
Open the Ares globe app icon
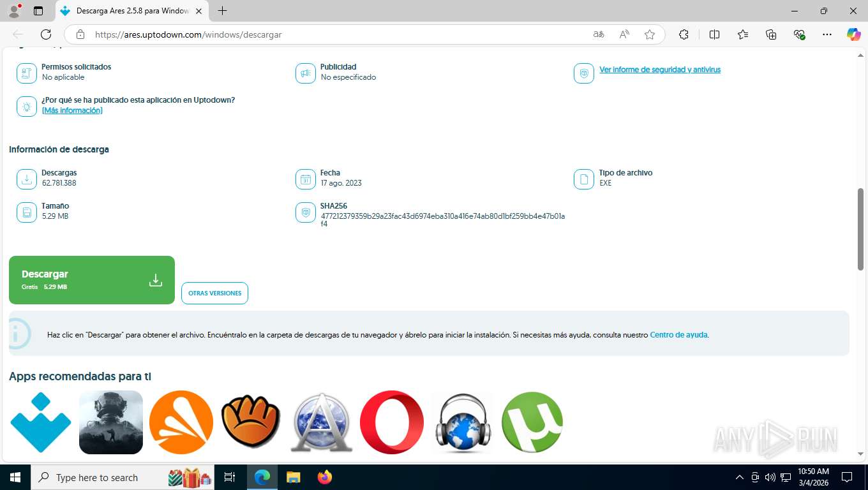[x=322, y=422]
